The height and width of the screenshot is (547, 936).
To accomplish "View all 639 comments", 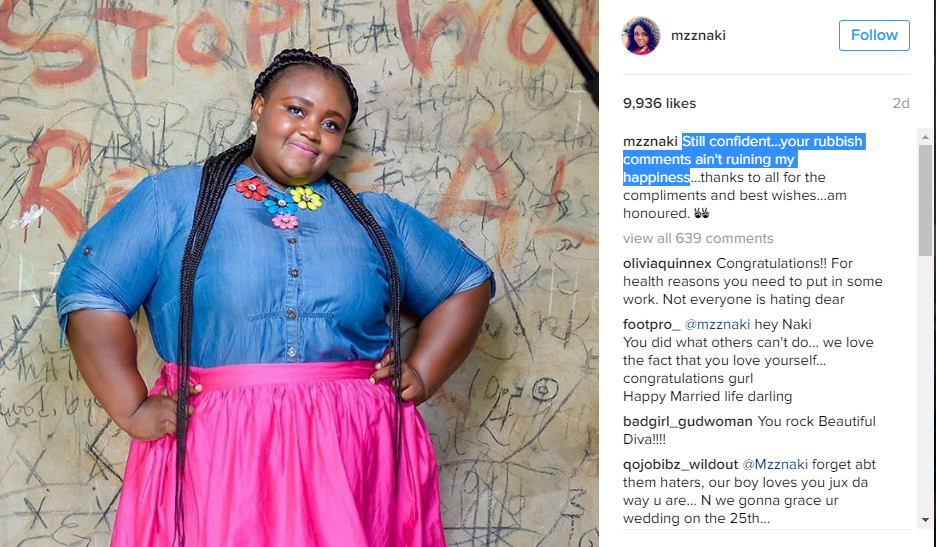I will pyautogui.click(x=698, y=238).
